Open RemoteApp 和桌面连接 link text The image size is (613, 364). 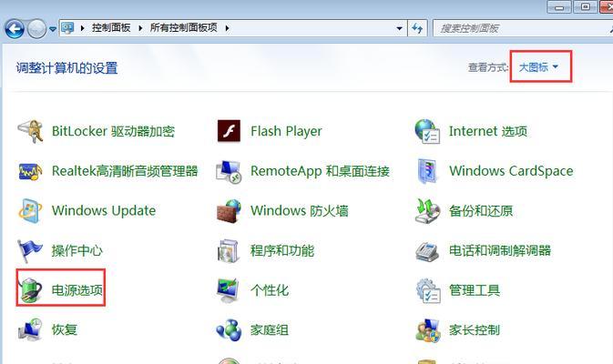[x=320, y=171]
